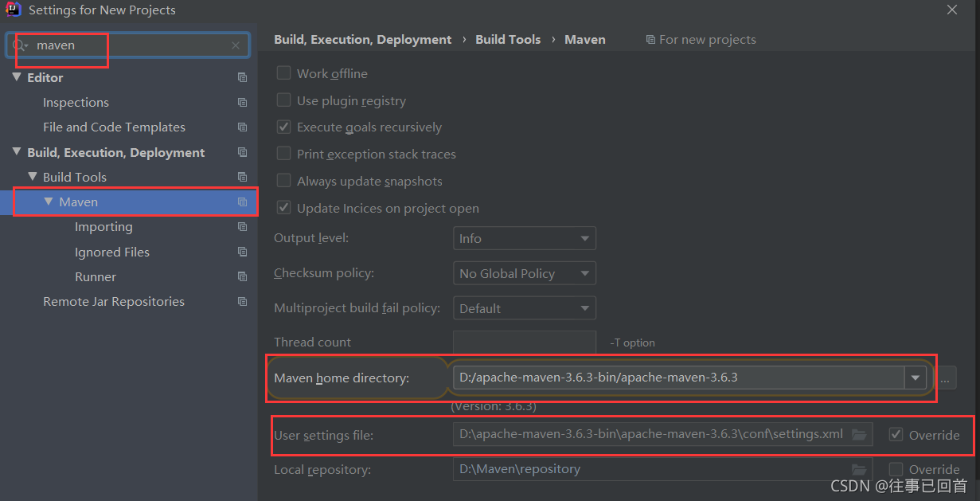The width and height of the screenshot is (980, 501).
Task: Clear the maven search text
Action: tap(236, 45)
